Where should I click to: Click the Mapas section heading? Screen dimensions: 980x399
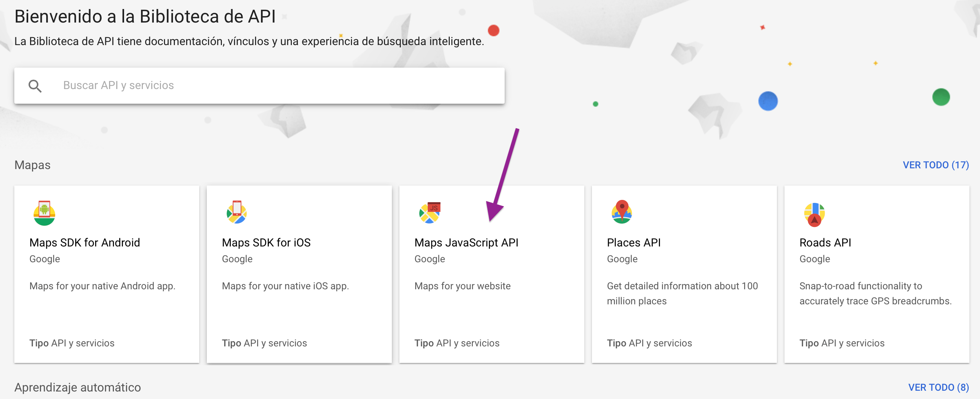[32, 165]
